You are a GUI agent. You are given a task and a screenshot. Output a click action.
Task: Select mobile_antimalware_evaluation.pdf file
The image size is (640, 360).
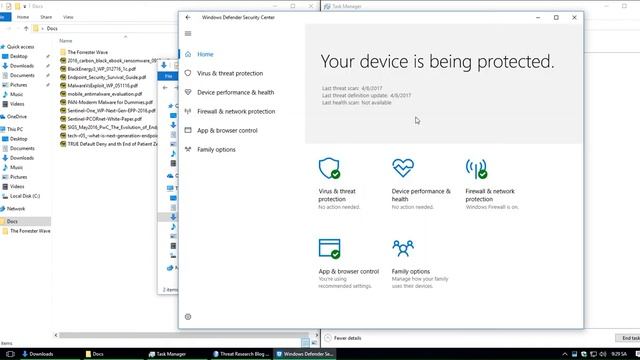click(x=105, y=94)
